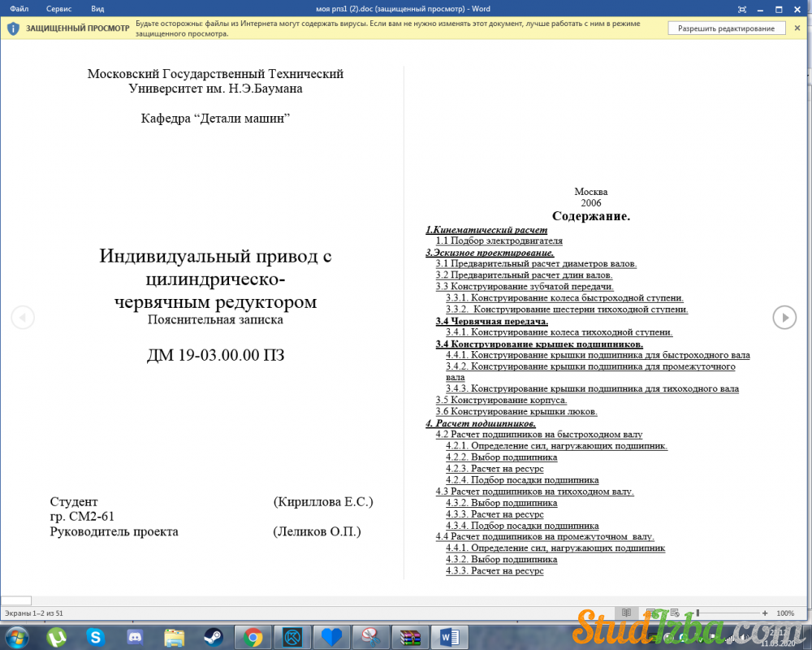Open link 4.2.1 Определение сил, нагружающих подшипник
Screen dimensions: 812x650
coord(557,445)
